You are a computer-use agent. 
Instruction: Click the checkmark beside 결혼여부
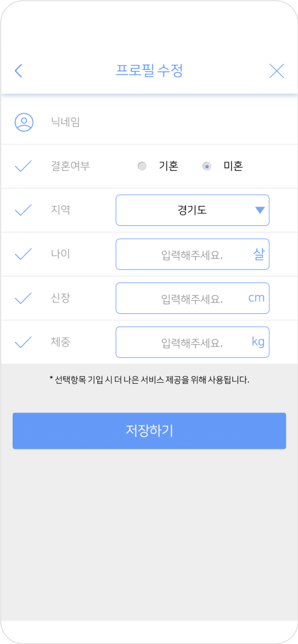point(23,166)
